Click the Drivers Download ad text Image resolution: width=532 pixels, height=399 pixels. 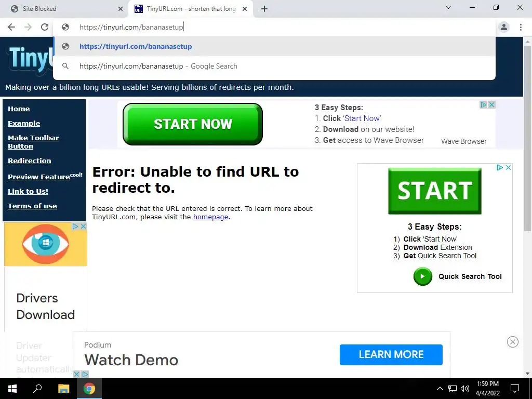pos(46,307)
